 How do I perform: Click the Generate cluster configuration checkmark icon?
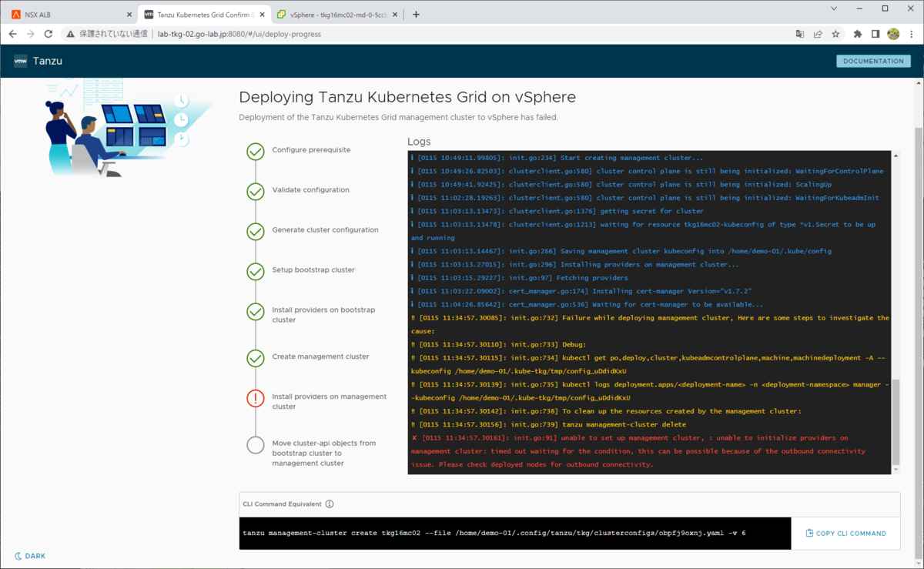point(256,232)
